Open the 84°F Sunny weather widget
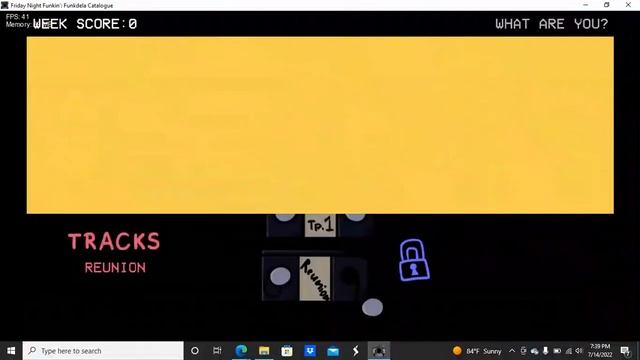This screenshot has width=640, height=360. (477, 351)
